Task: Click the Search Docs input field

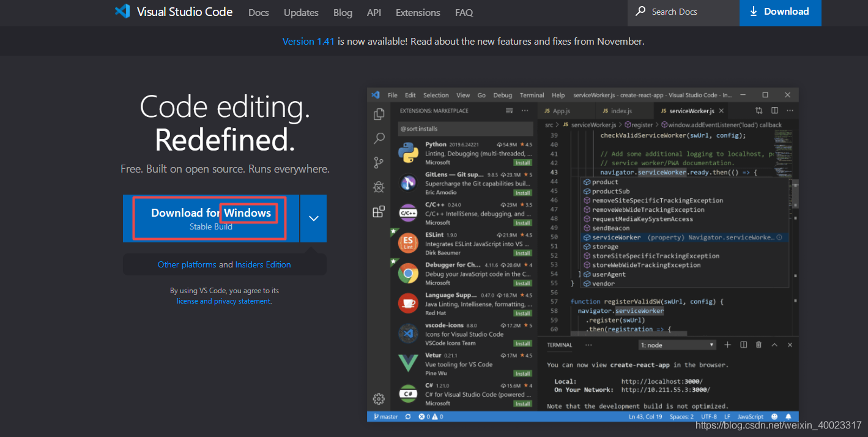Action: 684,12
